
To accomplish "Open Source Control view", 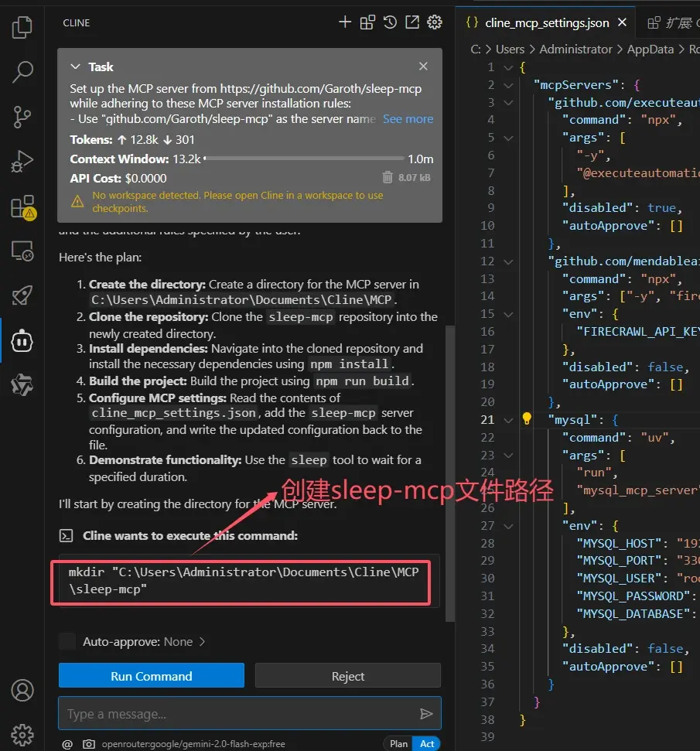I will click(22, 118).
